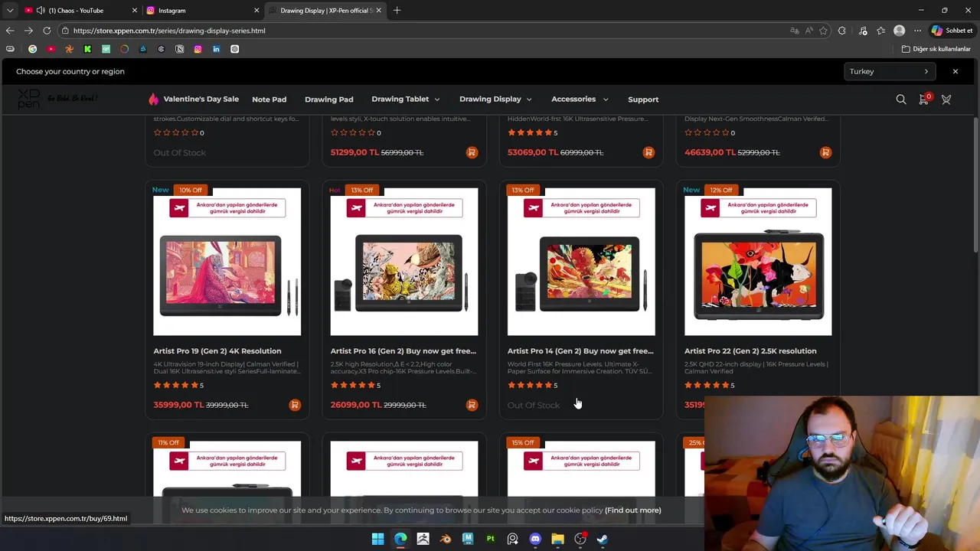The image size is (980, 551).
Task: Open browser settings three-dots menu
Action: pyautogui.click(x=917, y=31)
